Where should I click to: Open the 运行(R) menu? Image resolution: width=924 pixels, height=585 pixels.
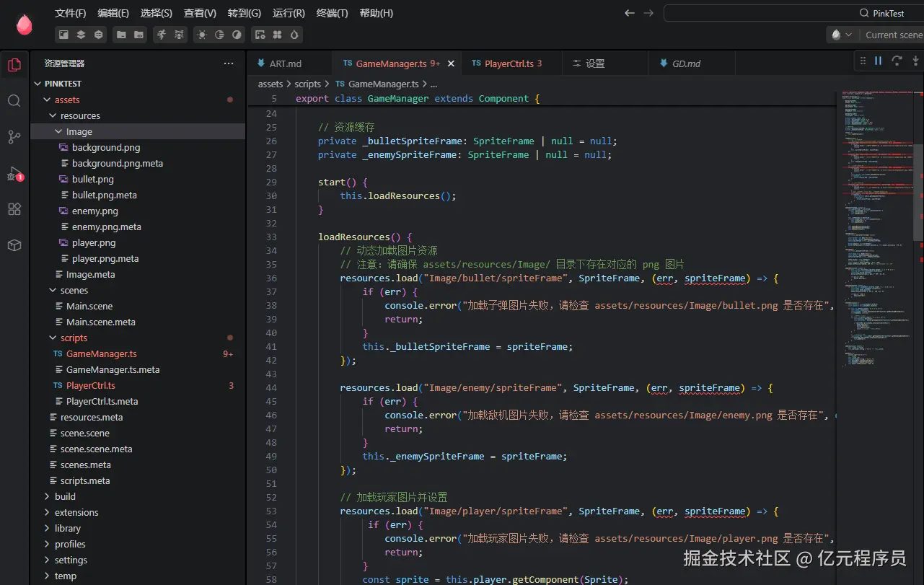tap(289, 13)
